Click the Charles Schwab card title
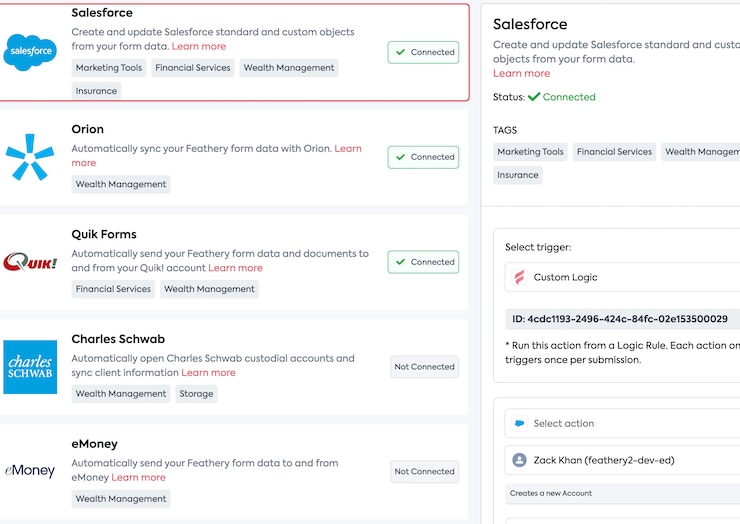 pyautogui.click(x=118, y=339)
